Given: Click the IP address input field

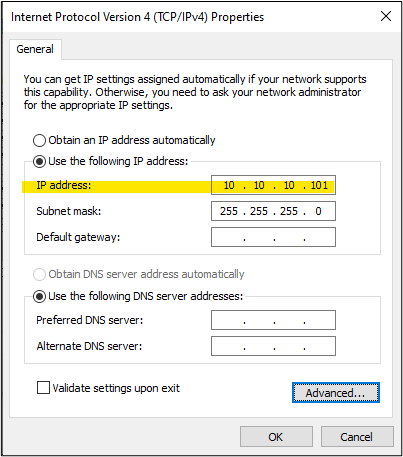Looking at the screenshot, I should 273,185.
